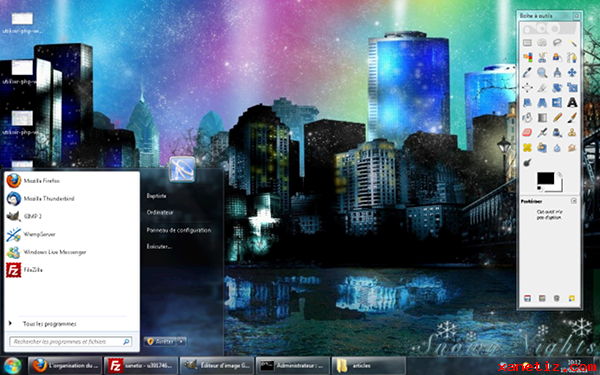This screenshot has width=600, height=375.
Task: Open the Exécuter... dialog
Action: click(159, 246)
